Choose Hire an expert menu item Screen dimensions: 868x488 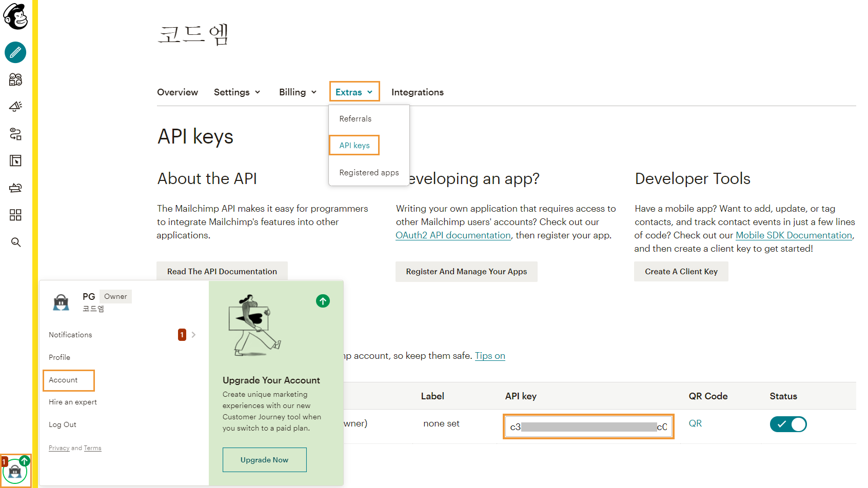click(x=73, y=402)
